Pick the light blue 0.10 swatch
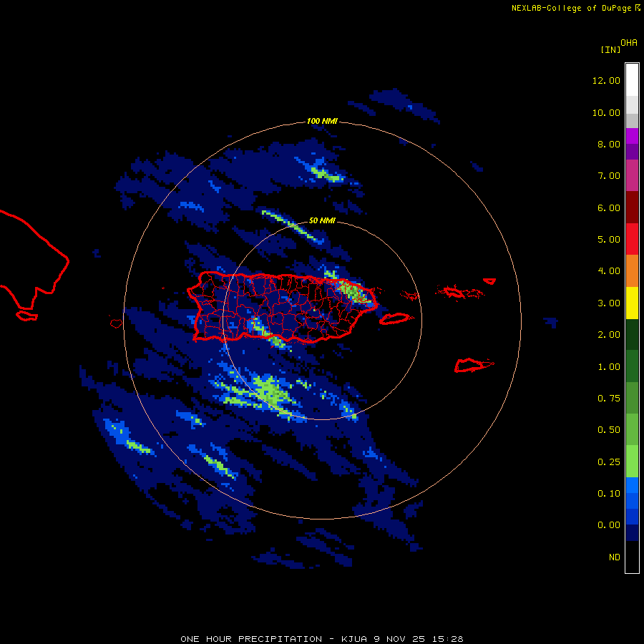 point(632,485)
